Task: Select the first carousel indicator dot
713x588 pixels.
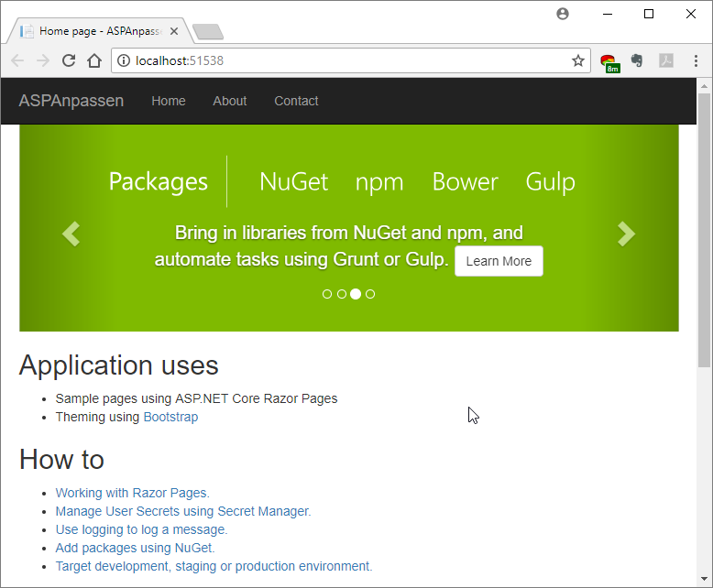Action: 327,294
